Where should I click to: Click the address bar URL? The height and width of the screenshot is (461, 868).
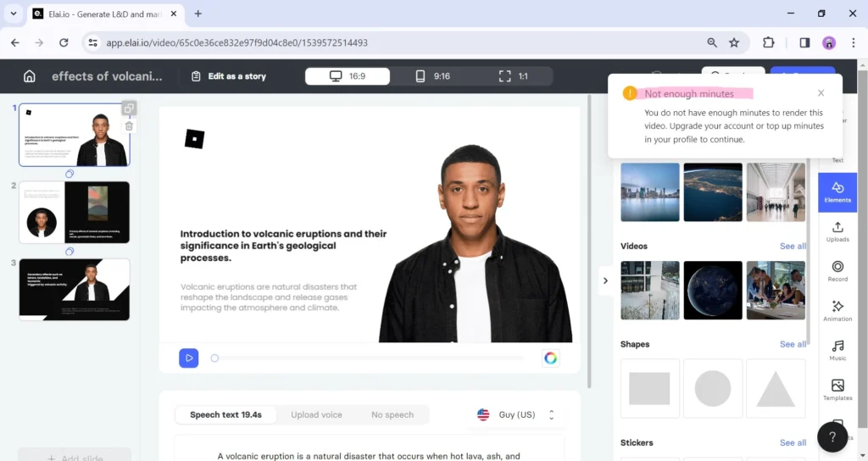point(237,42)
